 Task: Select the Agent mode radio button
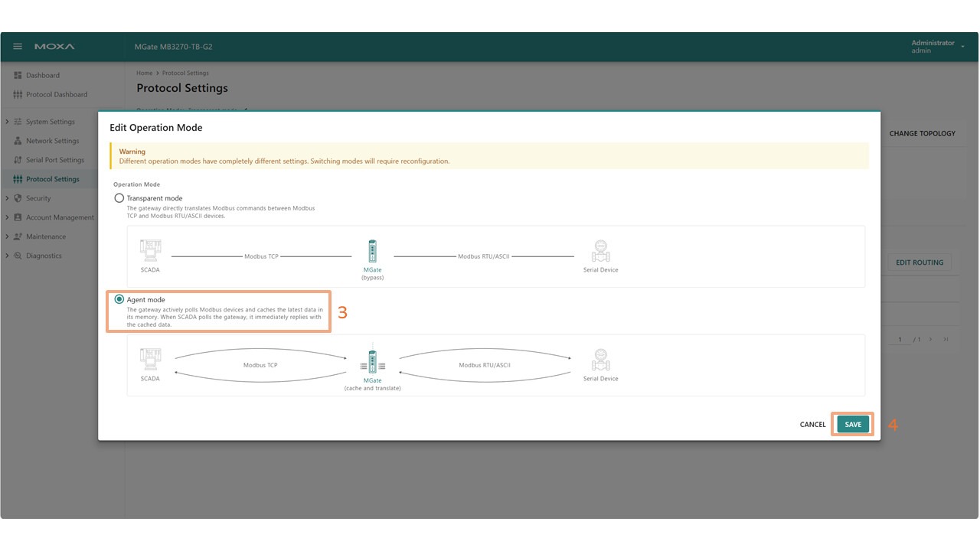point(119,300)
